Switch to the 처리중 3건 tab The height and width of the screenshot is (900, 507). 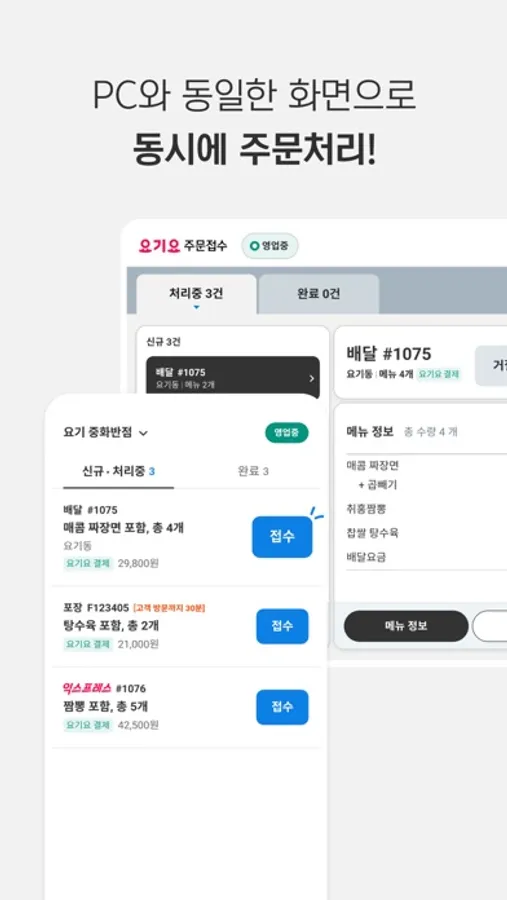196,294
